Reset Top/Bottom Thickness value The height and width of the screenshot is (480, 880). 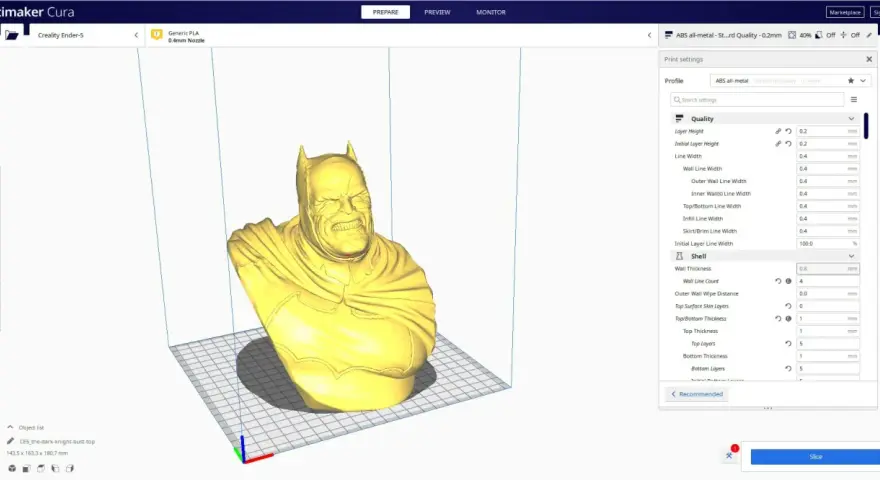(x=778, y=319)
